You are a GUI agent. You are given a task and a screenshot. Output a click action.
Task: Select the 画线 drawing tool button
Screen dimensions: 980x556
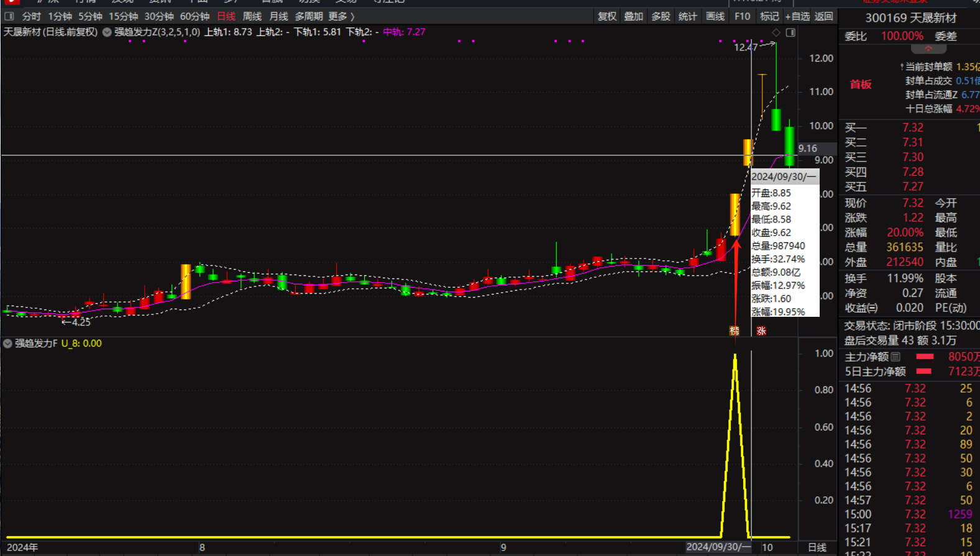(x=715, y=16)
